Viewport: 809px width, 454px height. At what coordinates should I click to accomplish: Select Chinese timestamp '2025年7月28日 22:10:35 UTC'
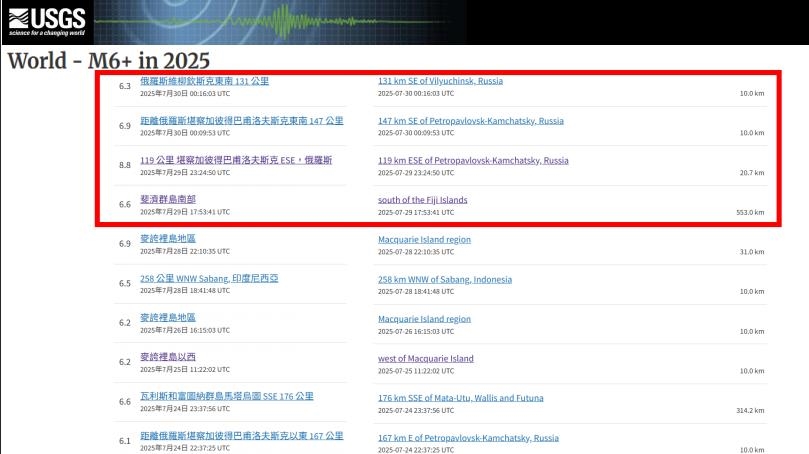coord(185,251)
